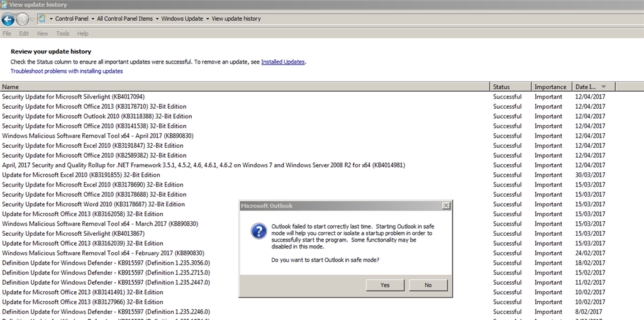Image resolution: width=644 pixels, height=320 pixels.
Task: Click the View update history window title icon
Action: (4, 4)
